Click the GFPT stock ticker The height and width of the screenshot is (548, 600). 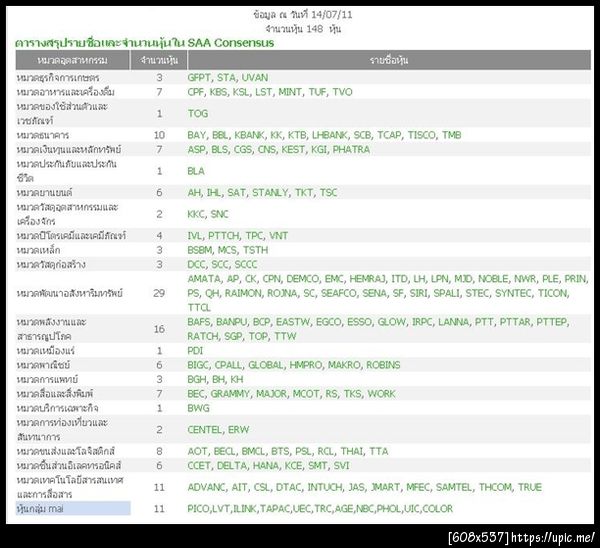coord(199,78)
